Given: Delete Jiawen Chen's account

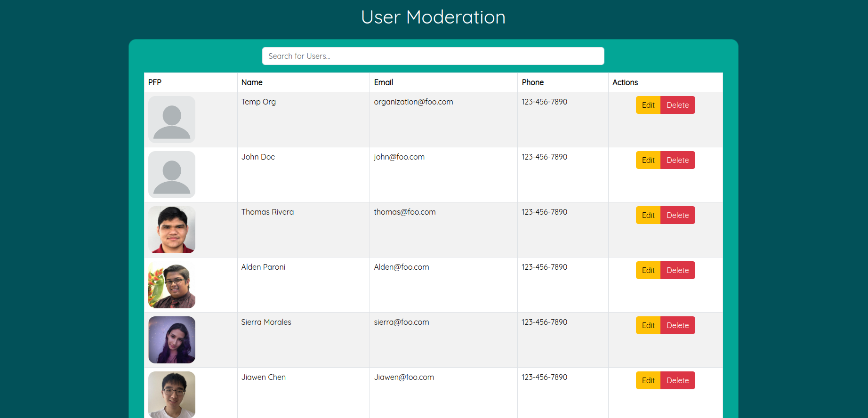Looking at the screenshot, I should click(x=677, y=380).
